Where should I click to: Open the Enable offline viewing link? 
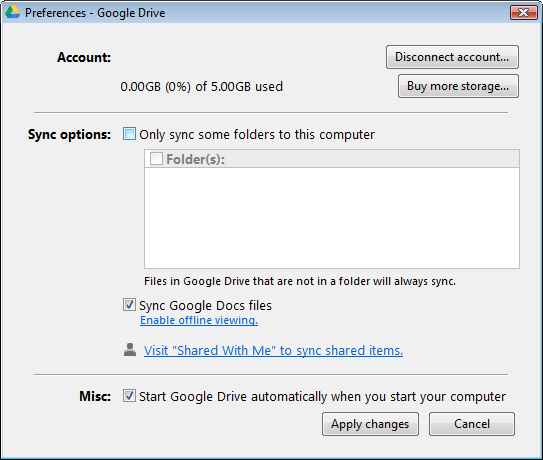tap(199, 320)
